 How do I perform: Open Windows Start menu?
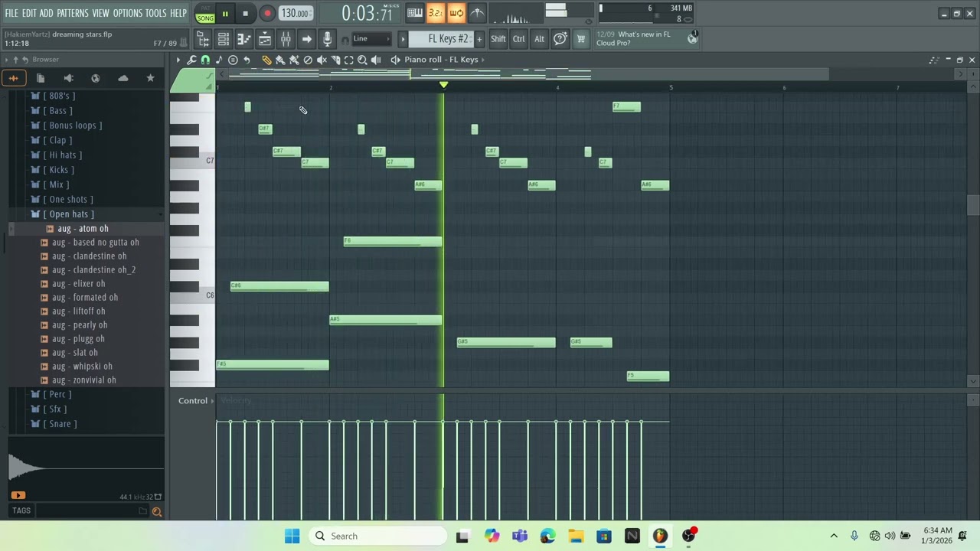[292, 536]
